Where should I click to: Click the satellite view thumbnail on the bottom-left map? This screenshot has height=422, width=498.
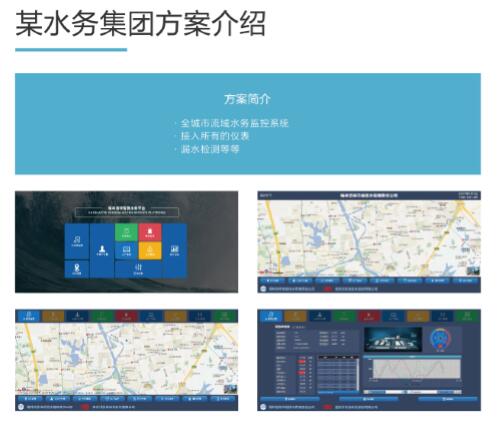[231, 389]
